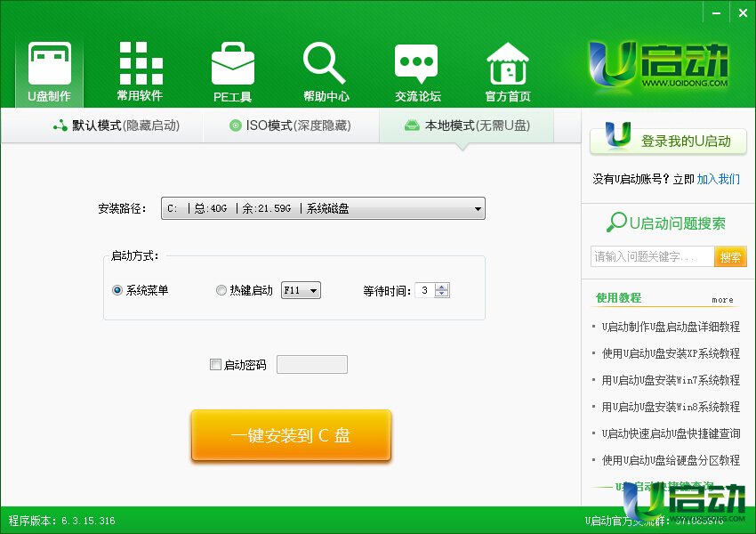Decrease 等待时间 with down arrow
This screenshot has width=756, height=534.
pyautogui.click(x=442, y=294)
